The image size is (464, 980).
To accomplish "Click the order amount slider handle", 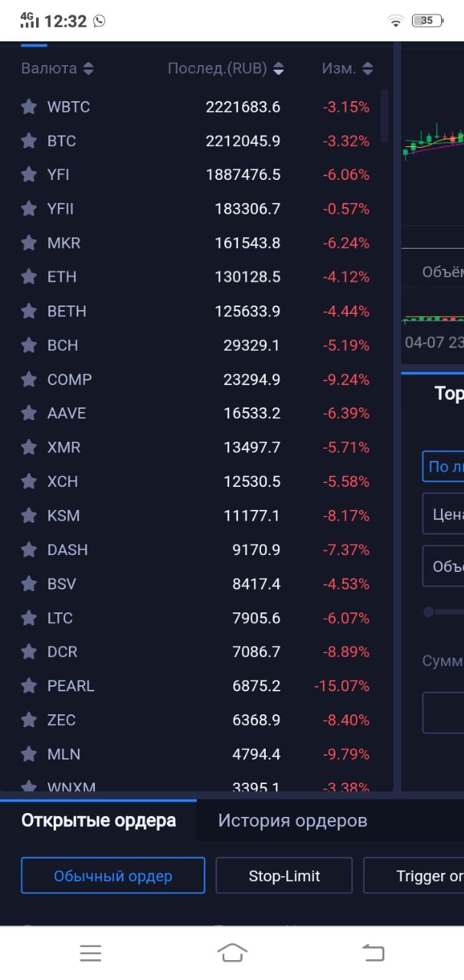I will pos(429,612).
